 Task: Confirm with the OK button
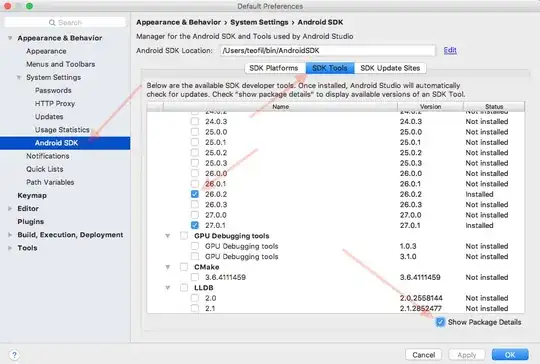[510, 355]
